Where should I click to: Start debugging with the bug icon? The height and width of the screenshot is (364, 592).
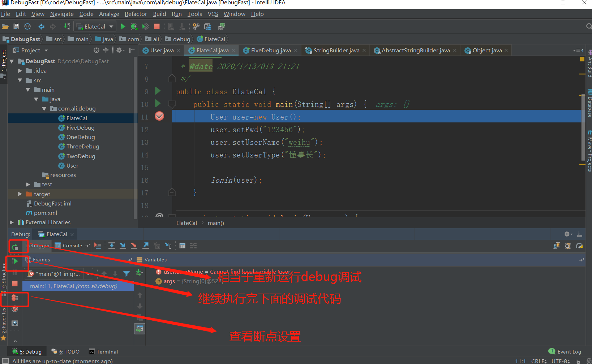point(134,26)
